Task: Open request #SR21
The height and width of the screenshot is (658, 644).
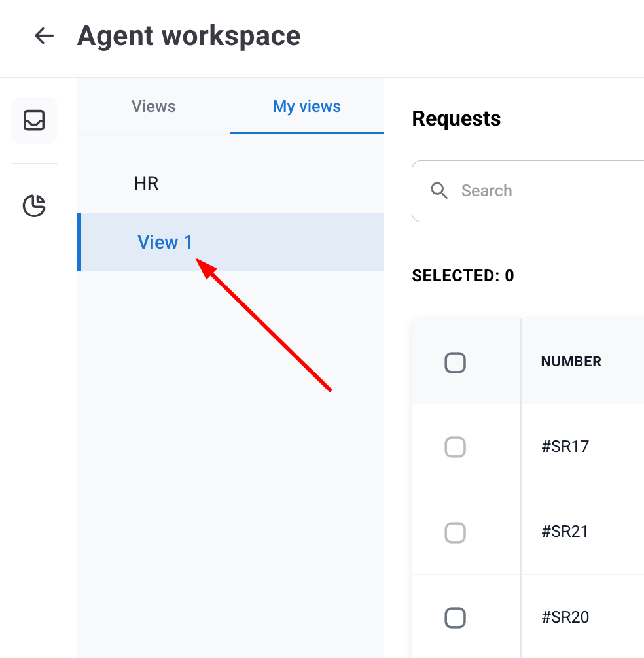Action: (565, 532)
